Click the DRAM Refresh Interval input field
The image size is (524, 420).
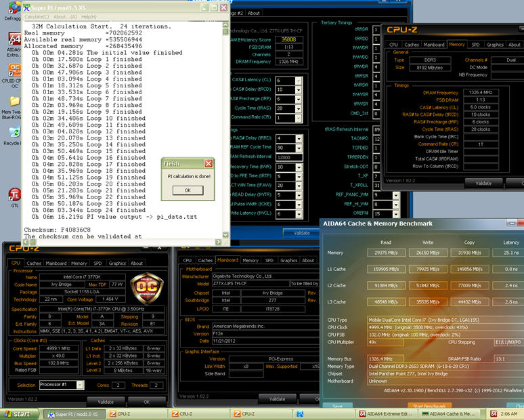pyautogui.click(x=289, y=156)
